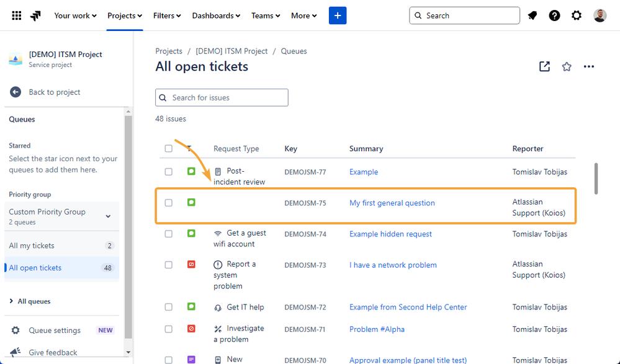Open the More dropdown in top navigation
Viewport: 620px width, 364px height.
[x=303, y=16]
